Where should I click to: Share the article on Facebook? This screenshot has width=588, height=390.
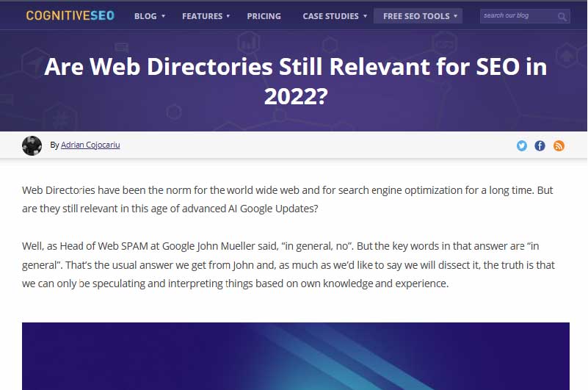click(x=540, y=145)
